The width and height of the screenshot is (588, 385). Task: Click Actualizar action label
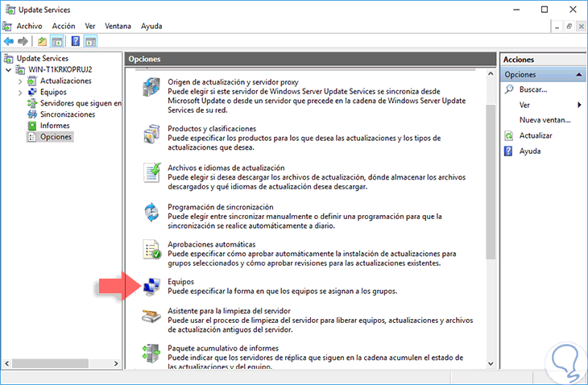click(536, 135)
